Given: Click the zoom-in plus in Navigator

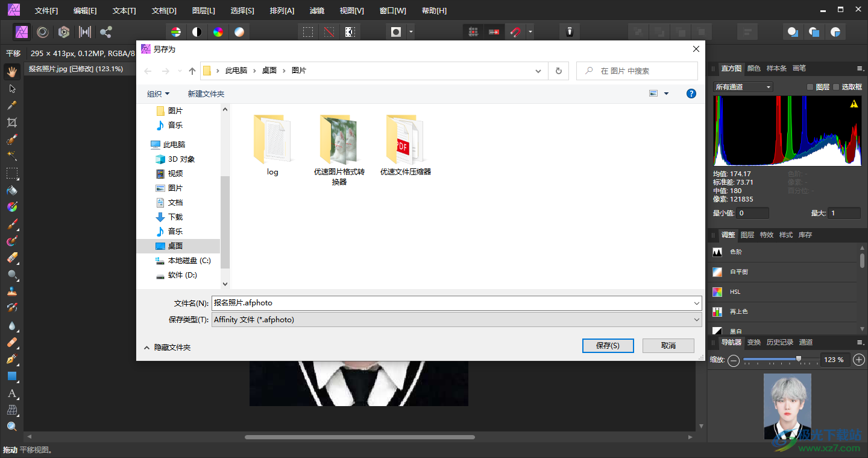Looking at the screenshot, I should pyautogui.click(x=859, y=360).
